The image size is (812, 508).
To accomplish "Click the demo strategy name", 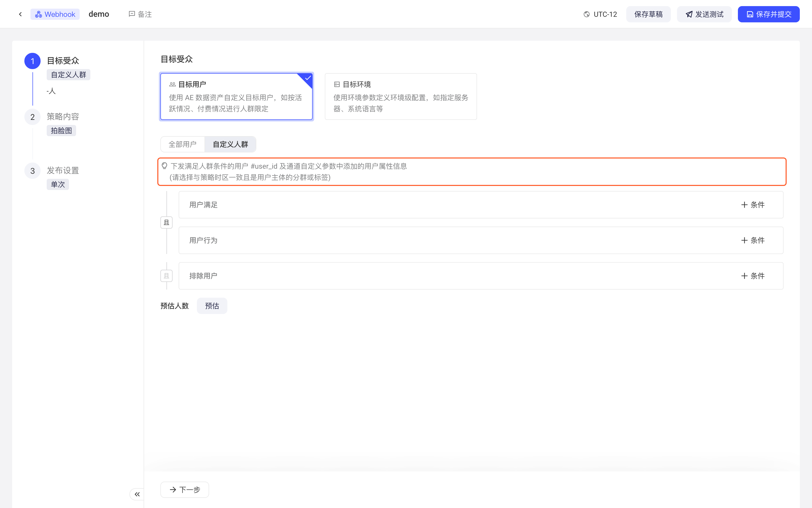I will click(99, 14).
